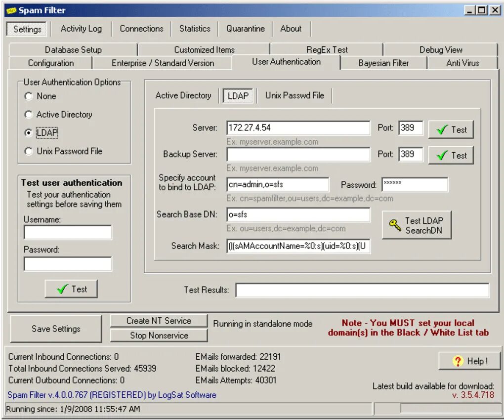Switch to the Activity Log tab
Screen dimensions: 504x420
(x=81, y=29)
